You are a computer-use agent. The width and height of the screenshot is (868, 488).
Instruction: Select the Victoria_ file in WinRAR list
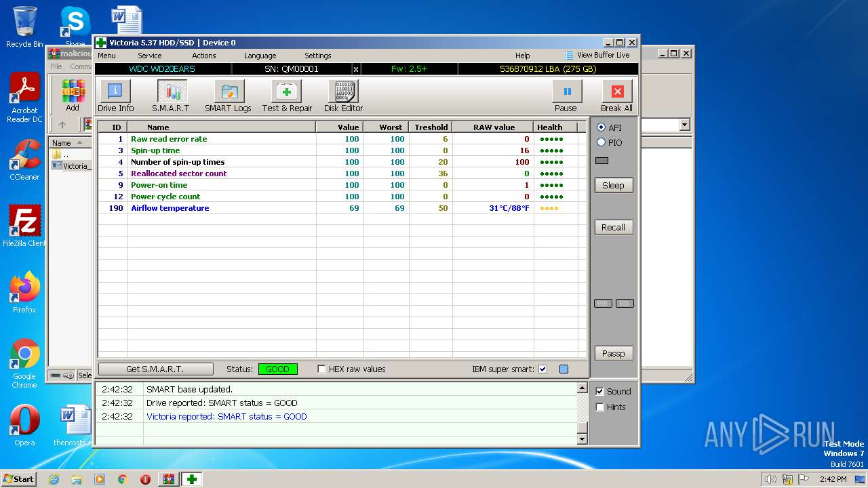coord(71,165)
